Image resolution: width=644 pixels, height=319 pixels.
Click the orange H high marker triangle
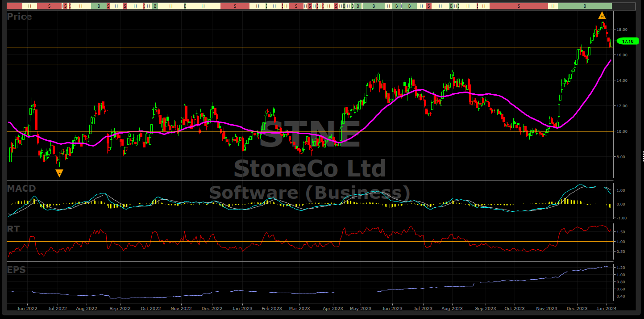click(602, 16)
